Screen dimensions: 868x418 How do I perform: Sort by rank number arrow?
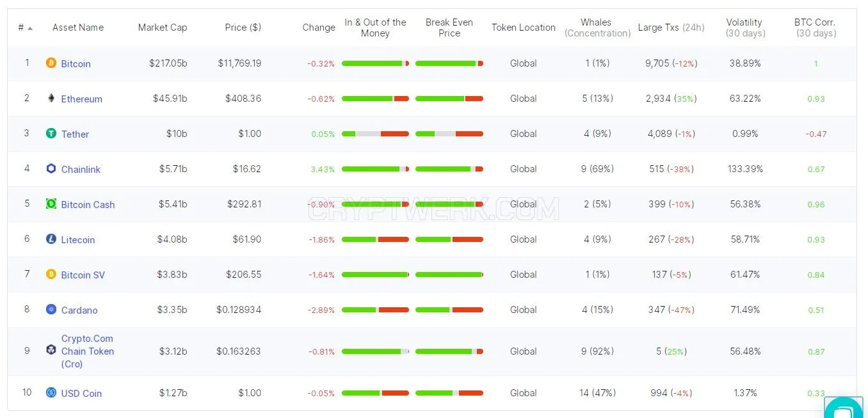click(x=30, y=28)
